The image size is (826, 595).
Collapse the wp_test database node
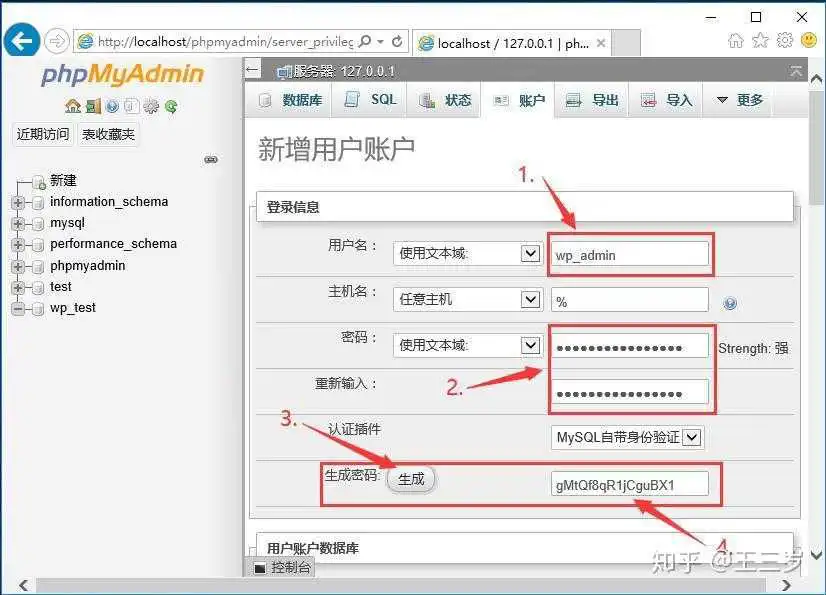click(17, 308)
